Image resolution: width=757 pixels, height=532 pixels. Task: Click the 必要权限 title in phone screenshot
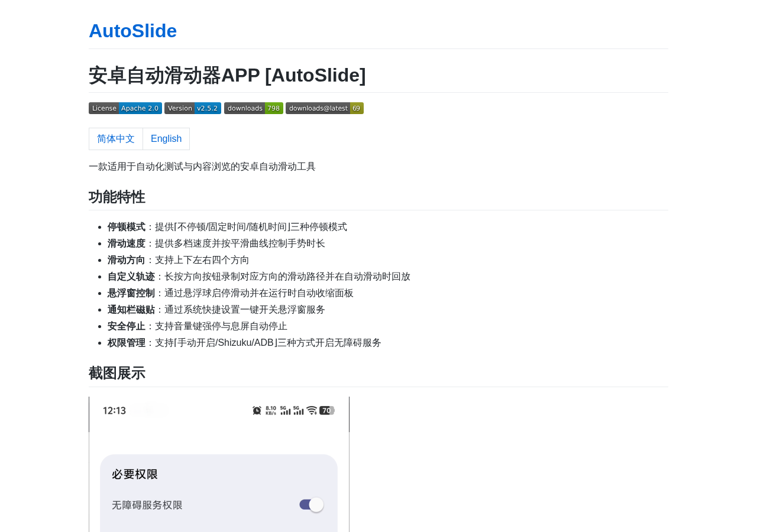pyautogui.click(x=135, y=474)
